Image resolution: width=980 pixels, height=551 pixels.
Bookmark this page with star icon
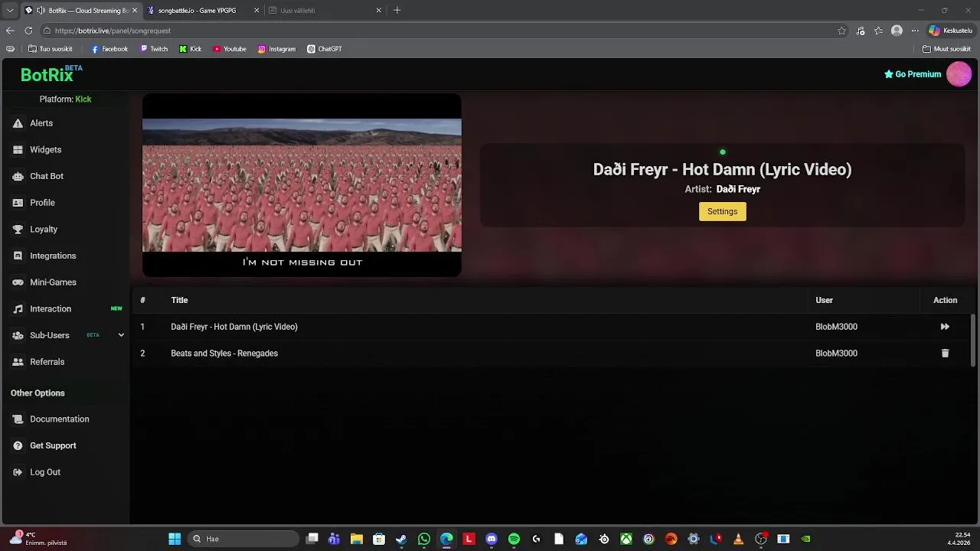click(841, 31)
